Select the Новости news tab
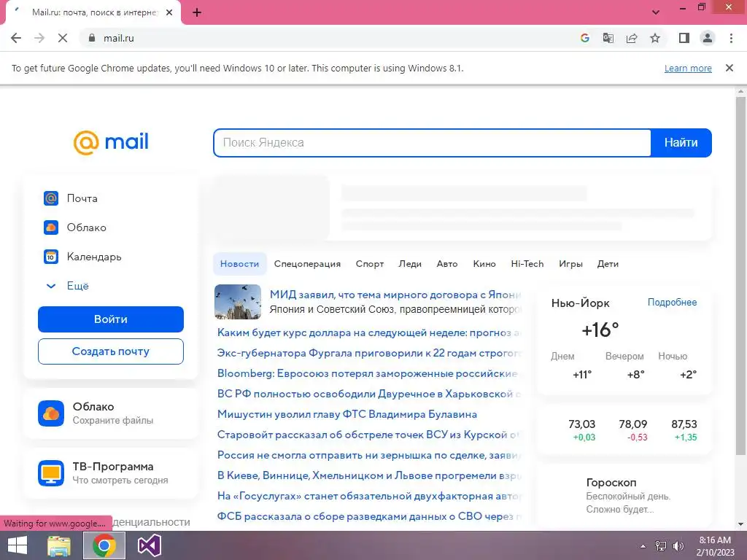This screenshot has height=560, width=747. tap(239, 264)
